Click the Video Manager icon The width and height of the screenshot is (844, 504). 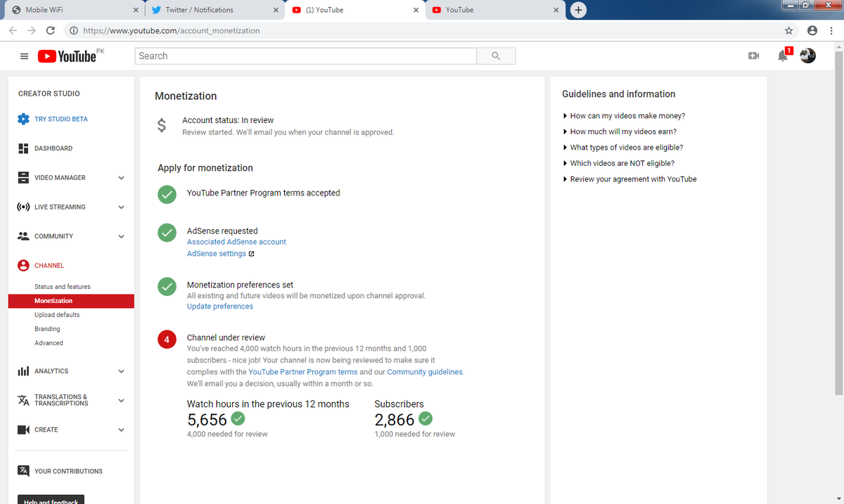23,178
